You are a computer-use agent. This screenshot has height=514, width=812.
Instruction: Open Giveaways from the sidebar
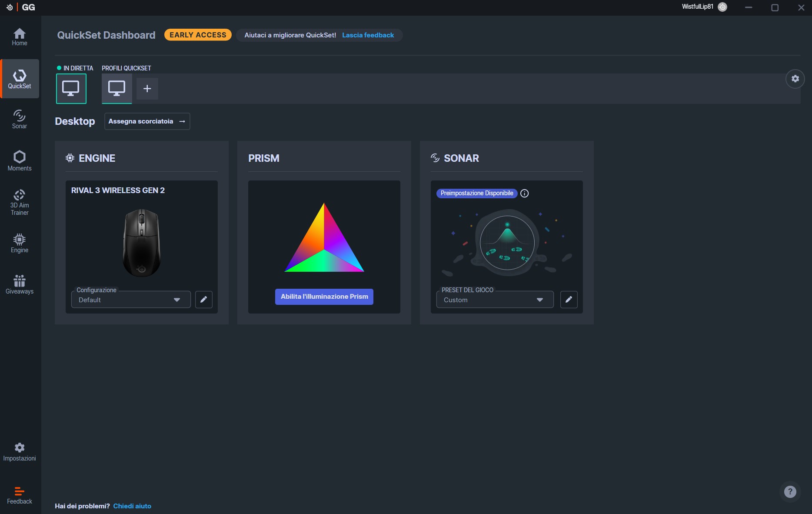[x=20, y=284]
